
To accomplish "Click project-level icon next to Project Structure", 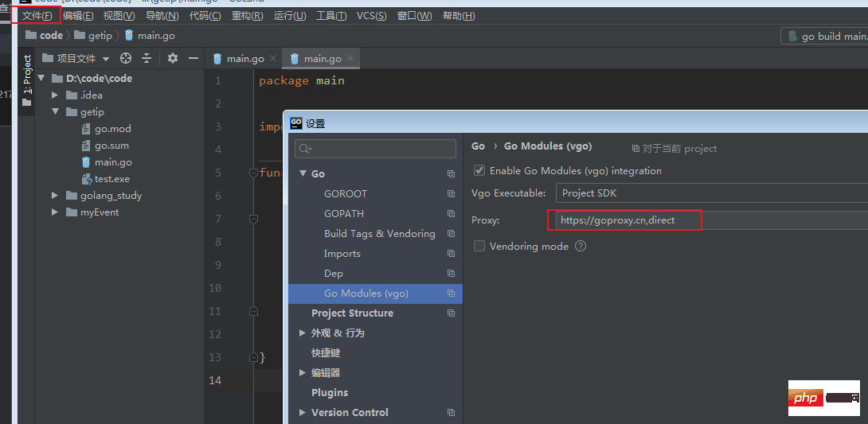I will point(452,313).
